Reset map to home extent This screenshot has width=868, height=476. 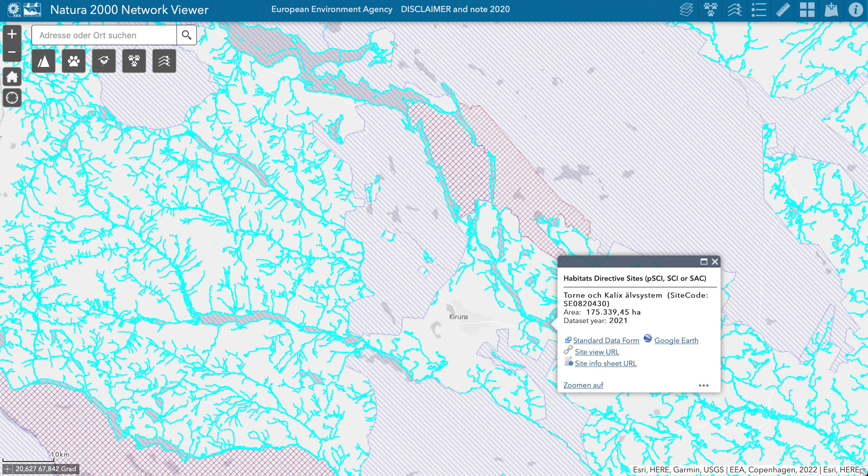tap(12, 77)
